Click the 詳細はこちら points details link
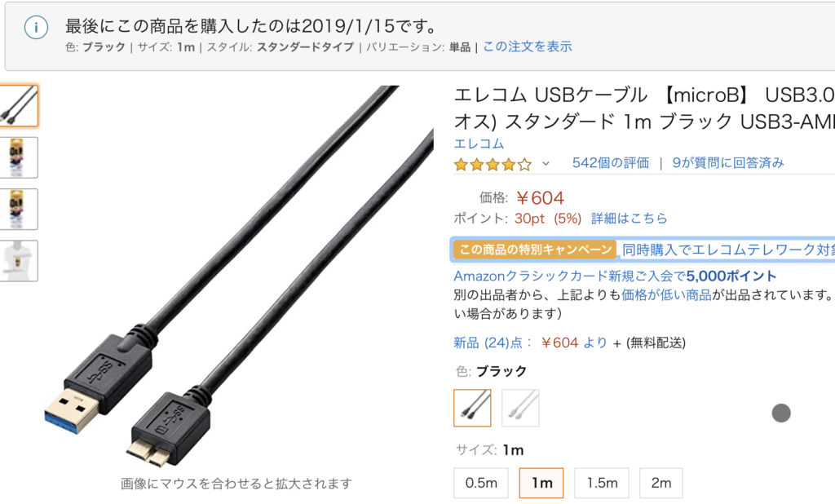Image resolution: width=835 pixels, height=504 pixels. click(629, 219)
